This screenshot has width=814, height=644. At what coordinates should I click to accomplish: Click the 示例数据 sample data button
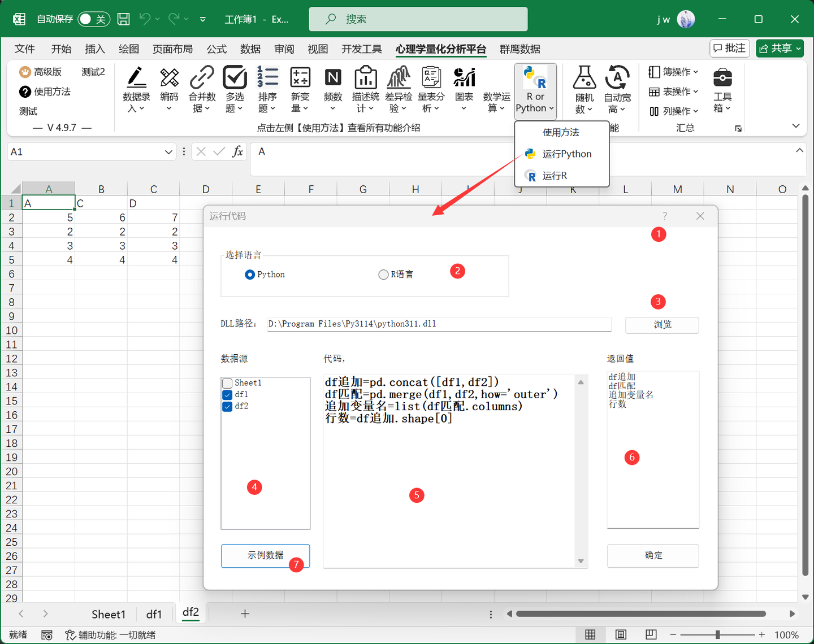[x=266, y=556]
